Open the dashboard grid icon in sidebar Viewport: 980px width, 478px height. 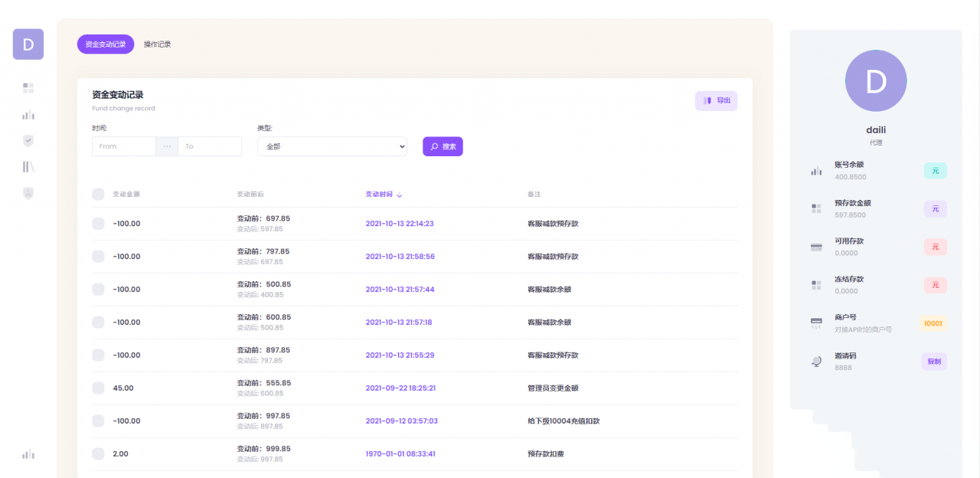tap(28, 88)
